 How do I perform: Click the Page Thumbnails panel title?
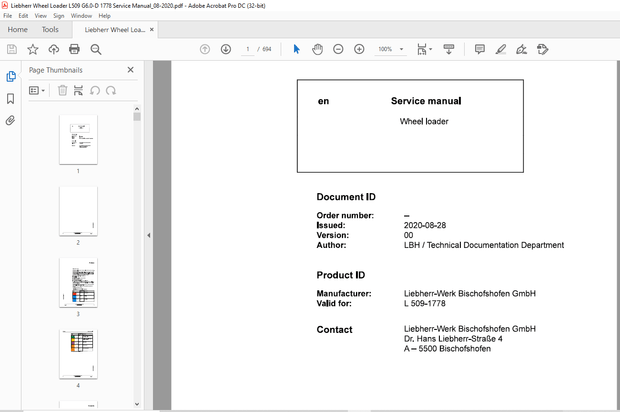(56, 70)
